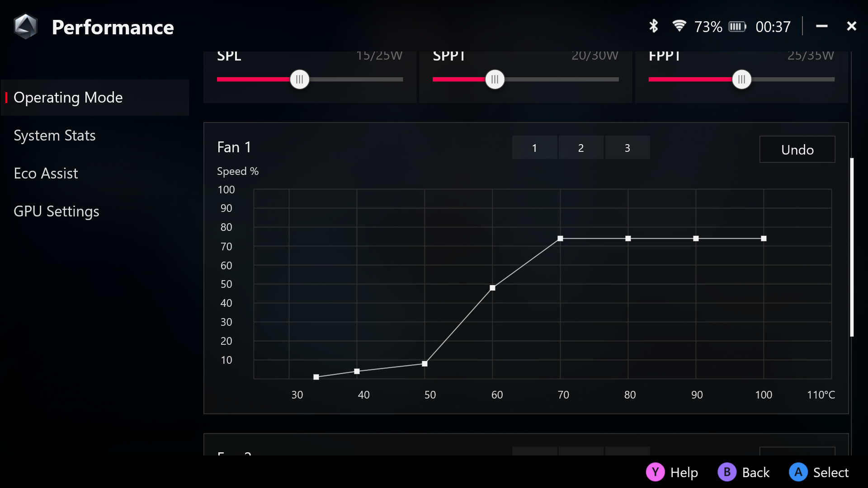Image resolution: width=868 pixels, height=488 pixels.
Task: Click the Undo button for Fan 1
Action: click(797, 149)
